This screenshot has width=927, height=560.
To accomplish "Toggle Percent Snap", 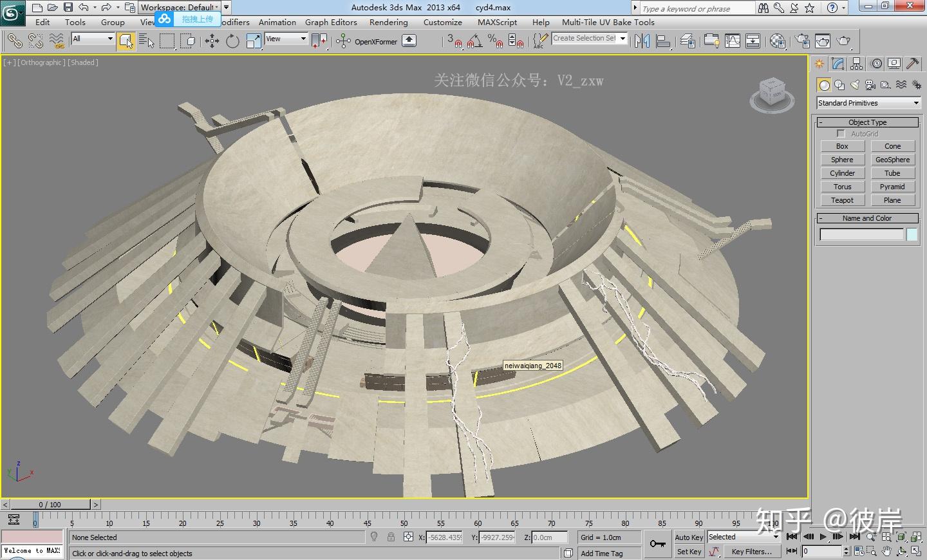I will pyautogui.click(x=495, y=41).
